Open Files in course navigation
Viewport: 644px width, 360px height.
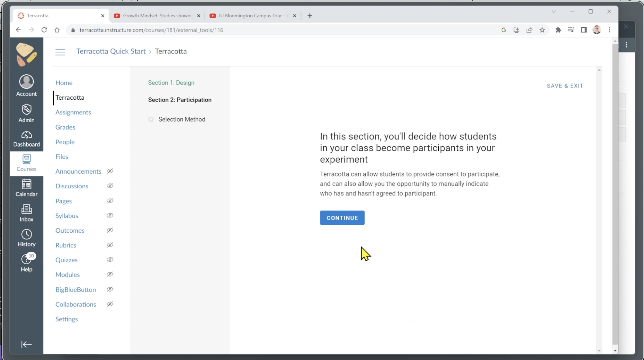point(62,157)
